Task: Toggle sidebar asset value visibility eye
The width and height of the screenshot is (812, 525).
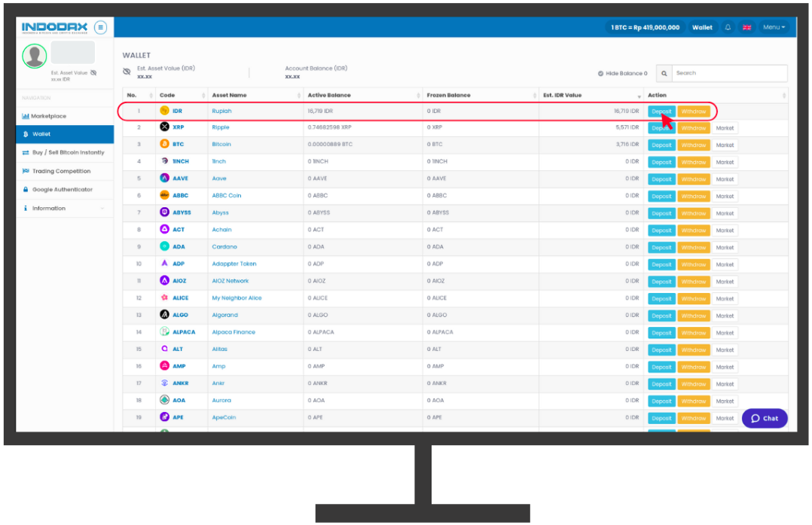Action: [93, 72]
